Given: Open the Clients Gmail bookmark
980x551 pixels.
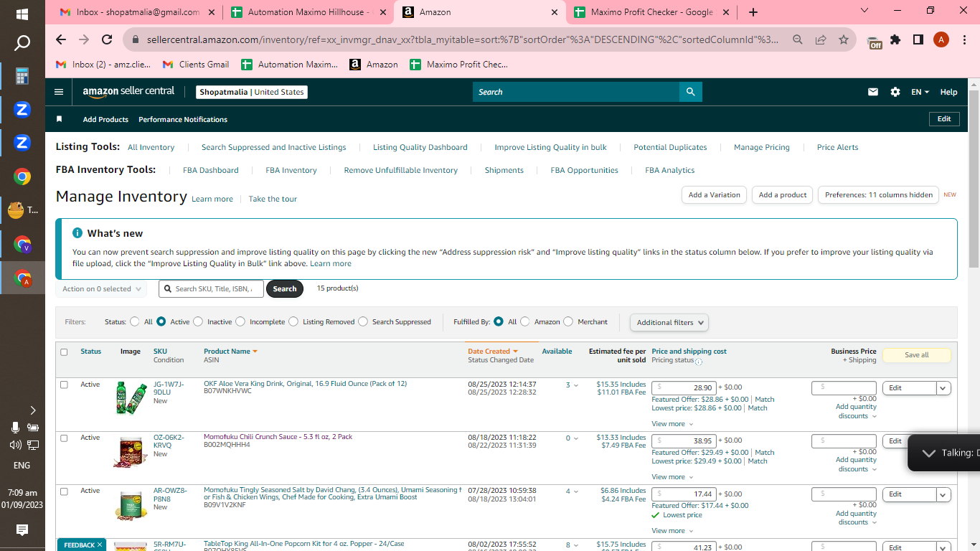Looking at the screenshot, I should tap(196, 65).
